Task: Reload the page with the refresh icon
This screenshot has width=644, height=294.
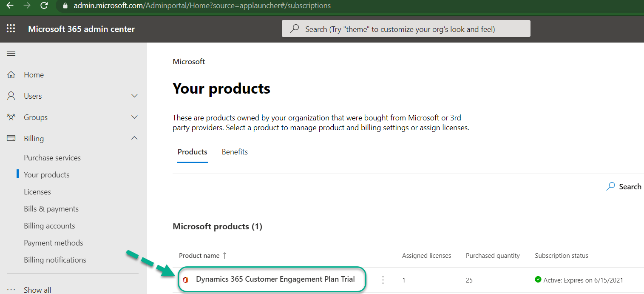Action: pos(44,6)
